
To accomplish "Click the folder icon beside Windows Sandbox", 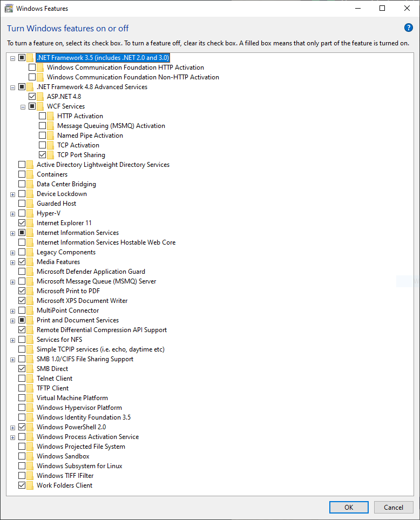I will (30, 456).
